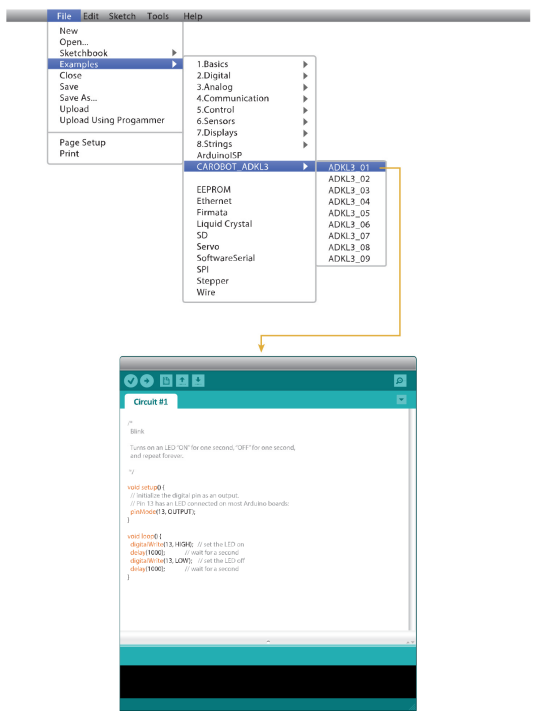Choose Open... from the File menu

pos(115,42)
